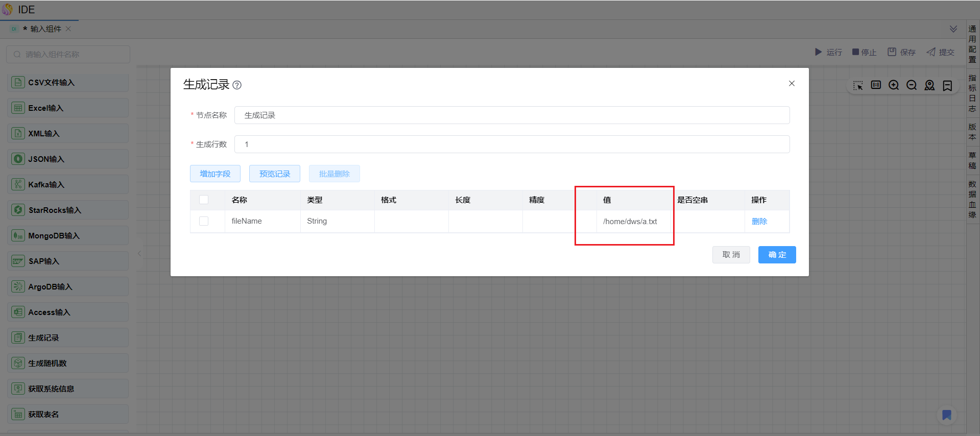Collapse the left component panel arrow

click(x=139, y=253)
